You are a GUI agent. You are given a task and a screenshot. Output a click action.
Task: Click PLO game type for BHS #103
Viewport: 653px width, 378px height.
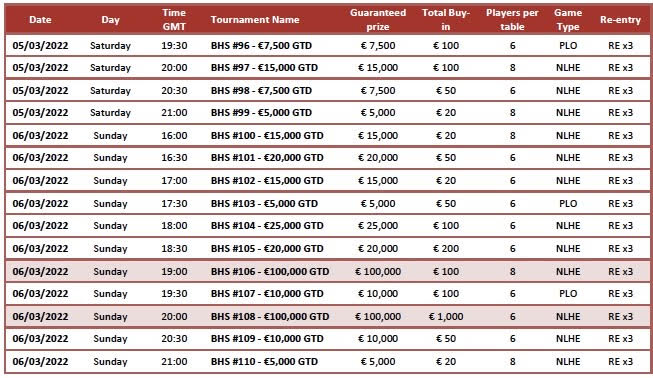(568, 203)
